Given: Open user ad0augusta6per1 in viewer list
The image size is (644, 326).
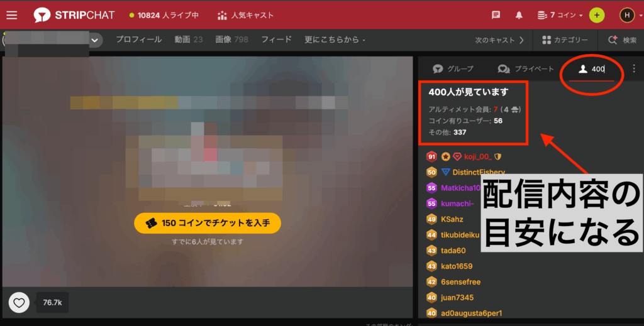Looking at the screenshot, I should [471, 313].
